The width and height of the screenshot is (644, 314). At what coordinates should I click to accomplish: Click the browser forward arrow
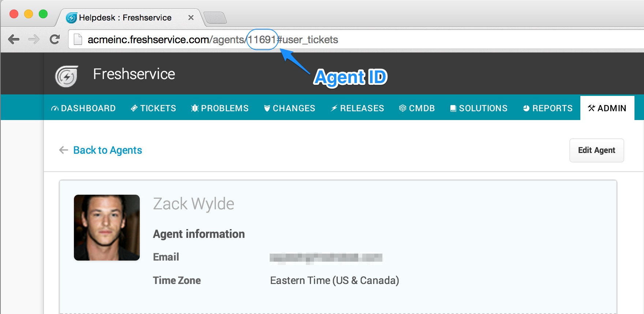(34, 39)
